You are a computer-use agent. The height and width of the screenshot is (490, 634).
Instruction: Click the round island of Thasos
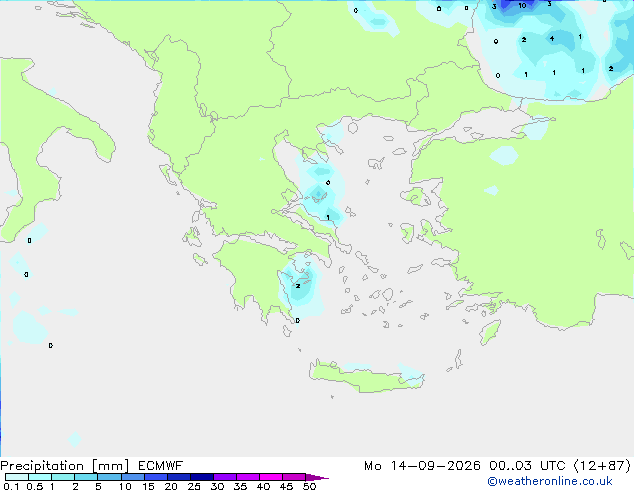point(353,128)
